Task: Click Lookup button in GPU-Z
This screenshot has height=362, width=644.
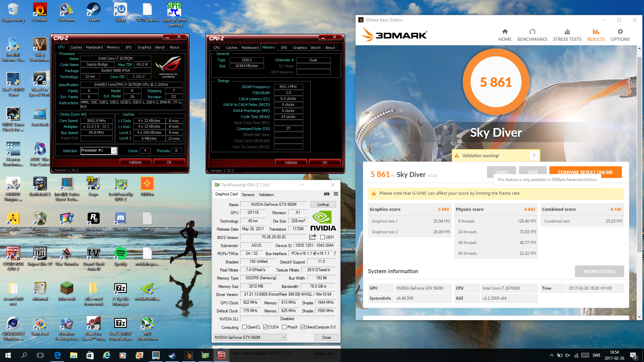Action: coord(323,204)
